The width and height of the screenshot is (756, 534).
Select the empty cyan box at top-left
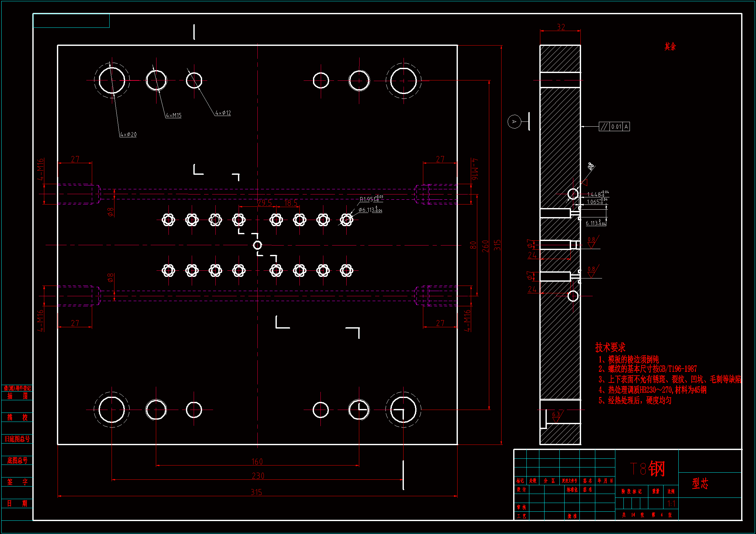(x=71, y=21)
